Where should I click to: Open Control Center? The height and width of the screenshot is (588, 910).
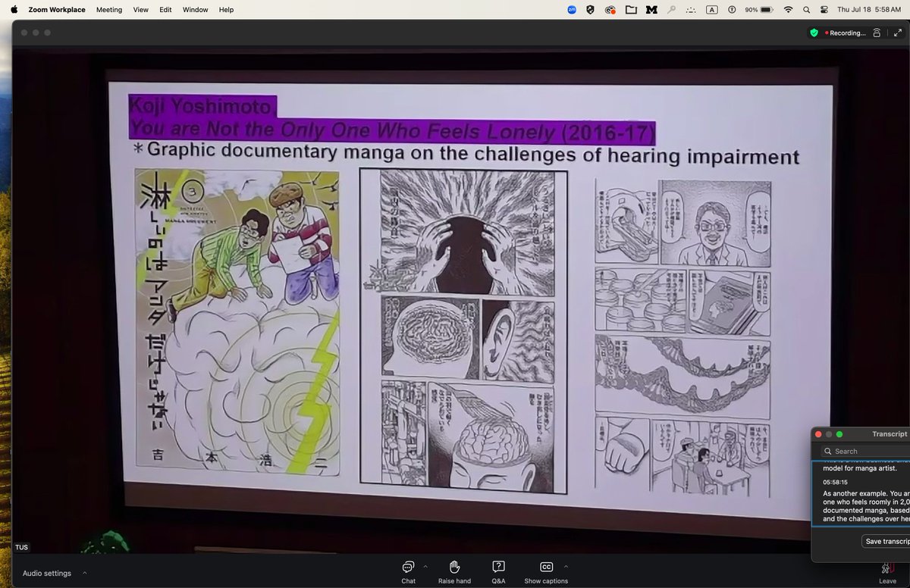pyautogui.click(x=824, y=10)
